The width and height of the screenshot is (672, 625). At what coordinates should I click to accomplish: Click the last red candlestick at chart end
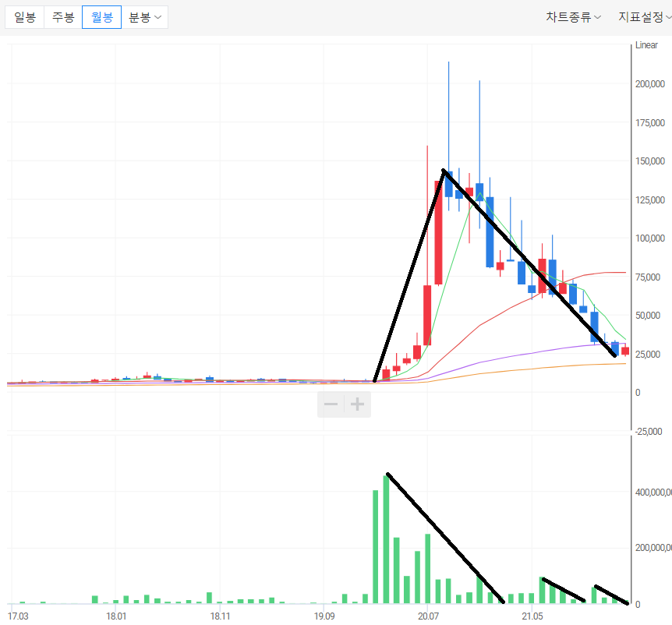[x=625, y=351]
